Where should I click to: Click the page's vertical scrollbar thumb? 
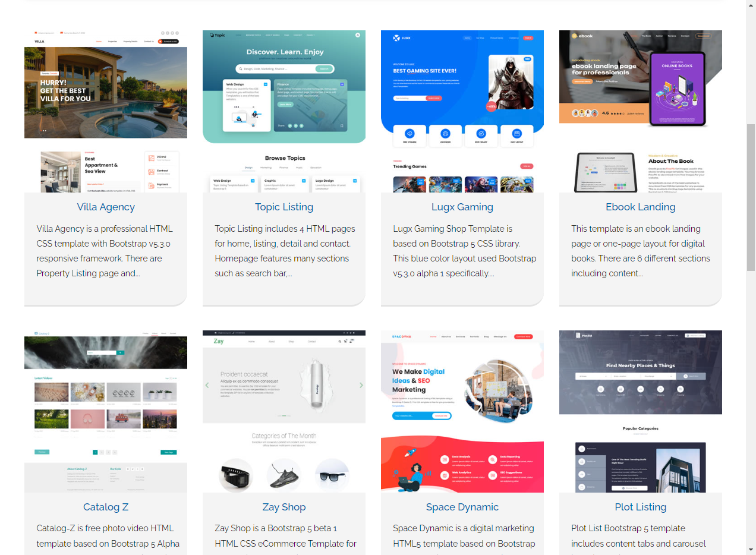pos(751,197)
